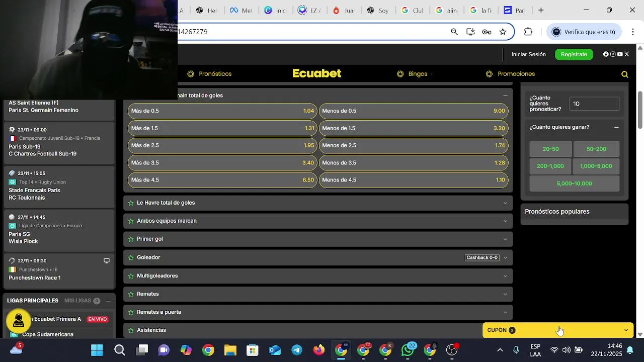
Task: Open File Explorer from the taskbar
Action: [230, 350]
